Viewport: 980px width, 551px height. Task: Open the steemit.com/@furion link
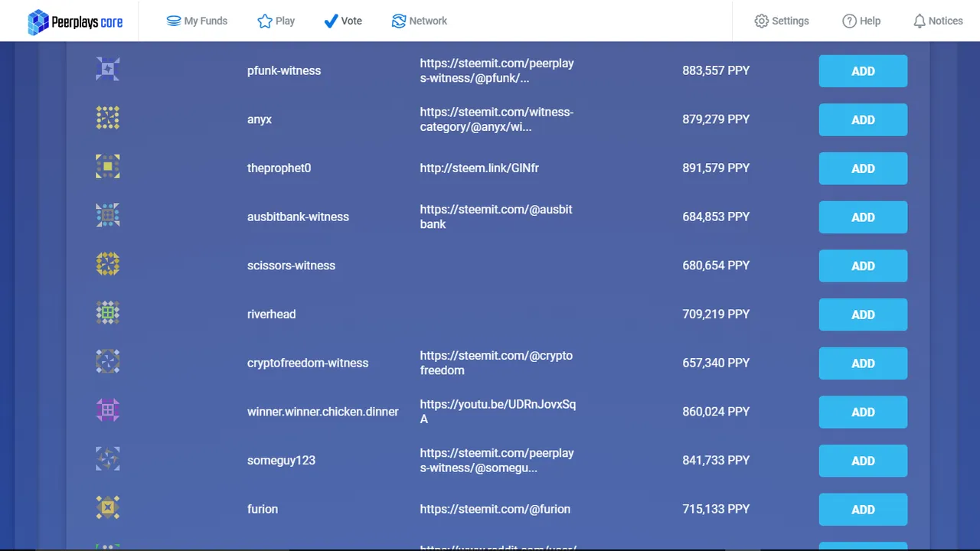(x=495, y=509)
